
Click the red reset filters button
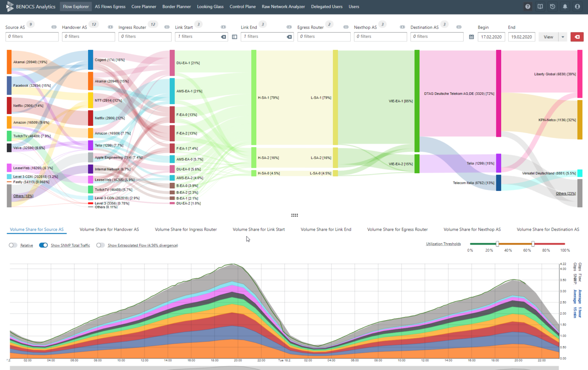point(577,37)
